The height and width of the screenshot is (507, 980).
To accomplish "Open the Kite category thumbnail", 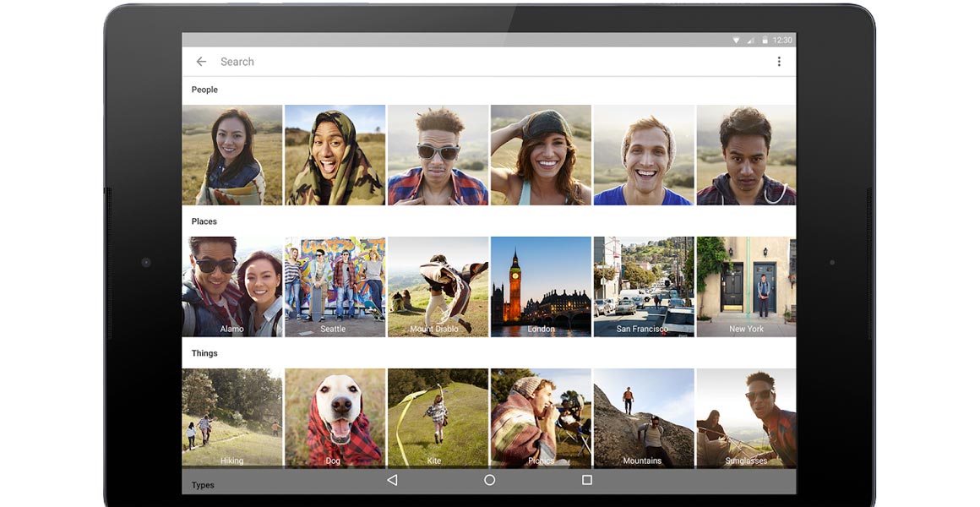I will 438,417.
